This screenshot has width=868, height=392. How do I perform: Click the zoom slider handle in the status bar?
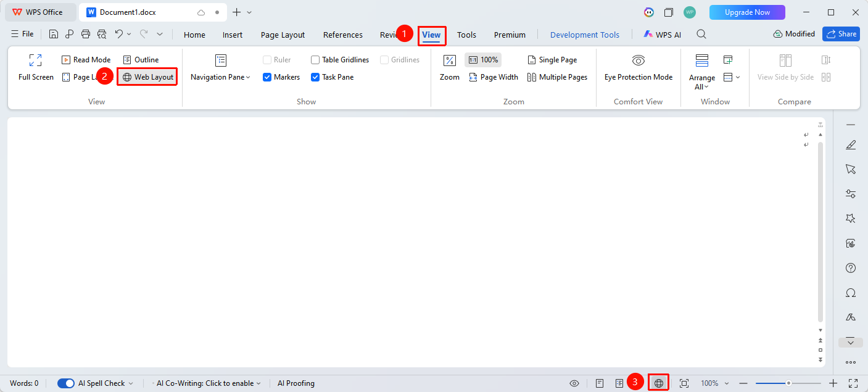tap(788, 383)
